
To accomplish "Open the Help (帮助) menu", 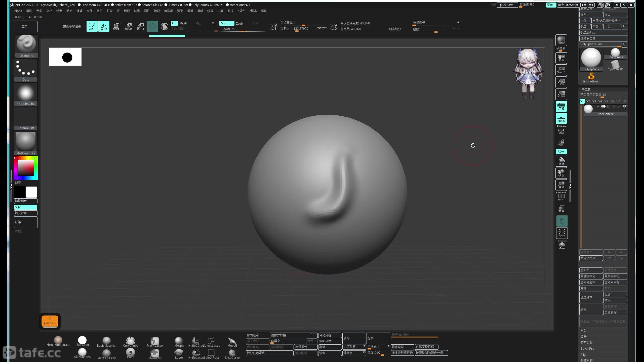I will [x=264, y=11].
